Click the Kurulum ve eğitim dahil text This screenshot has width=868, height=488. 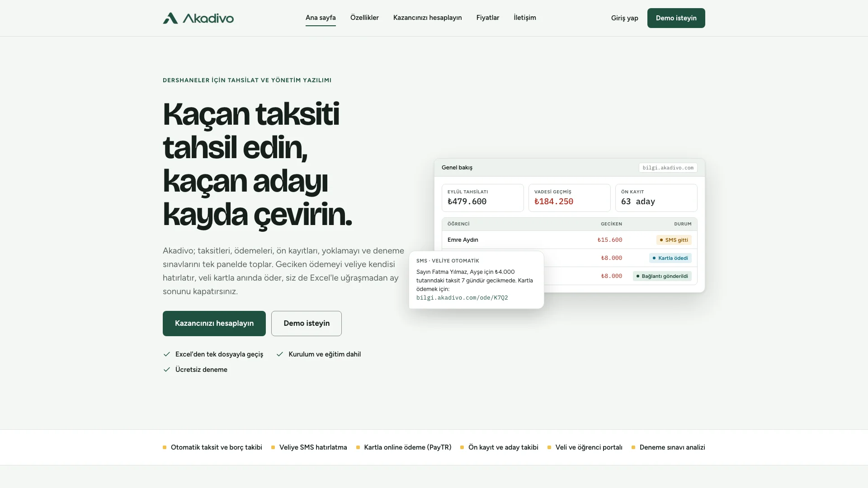click(x=325, y=354)
